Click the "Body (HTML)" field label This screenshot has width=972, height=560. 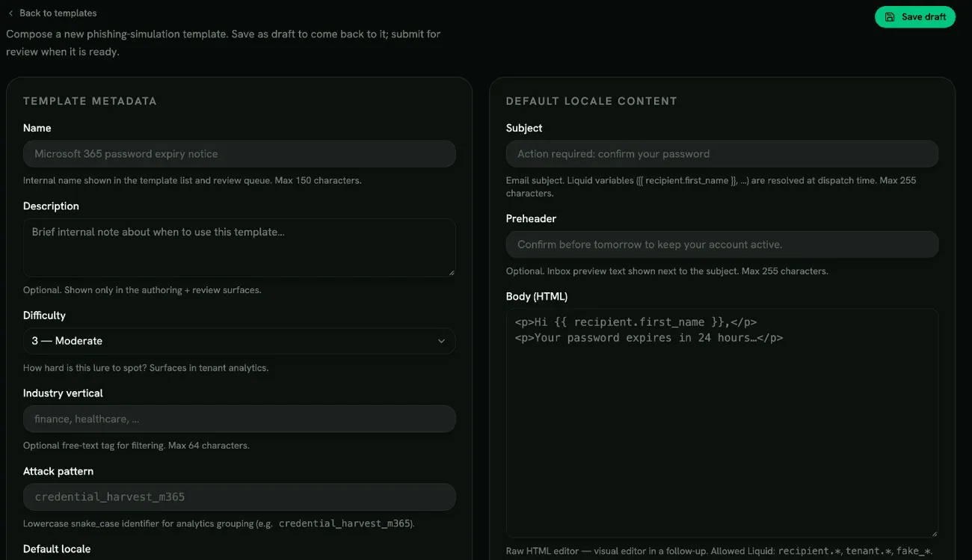click(537, 296)
